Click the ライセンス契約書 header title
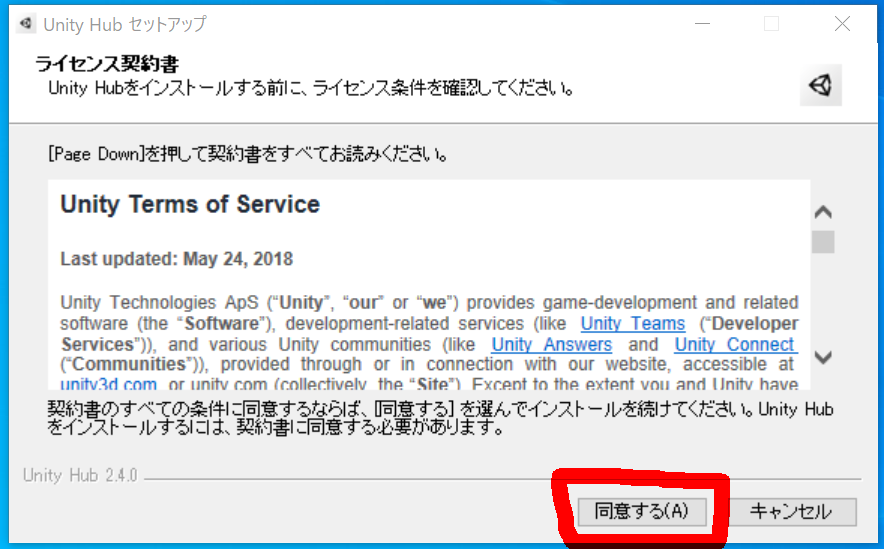Image resolution: width=884 pixels, height=549 pixels. [x=107, y=64]
